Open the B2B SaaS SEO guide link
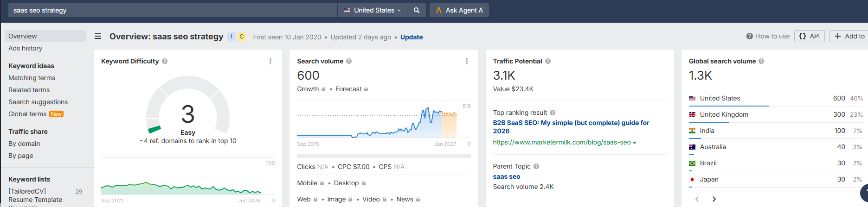868x207 pixels. coord(571,127)
